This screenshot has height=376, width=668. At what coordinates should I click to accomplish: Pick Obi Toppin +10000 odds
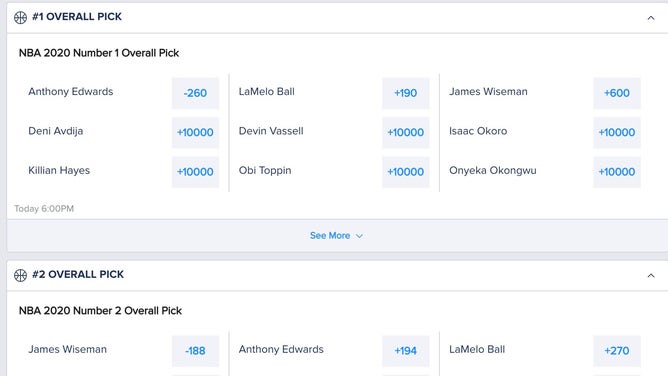point(406,172)
